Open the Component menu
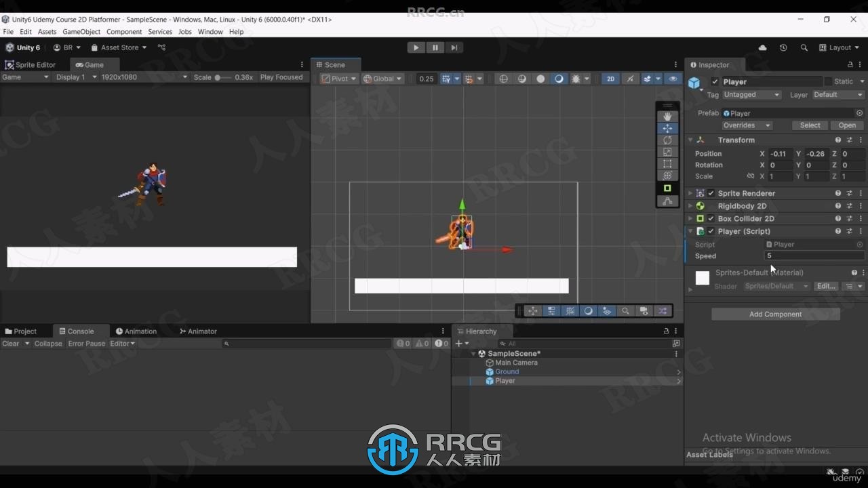 pos(124,32)
